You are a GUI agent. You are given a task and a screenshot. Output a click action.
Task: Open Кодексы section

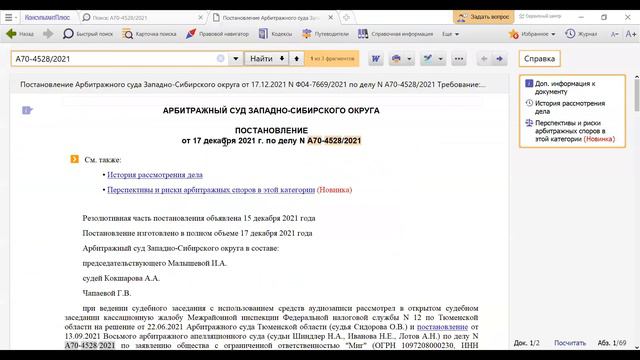click(276, 34)
